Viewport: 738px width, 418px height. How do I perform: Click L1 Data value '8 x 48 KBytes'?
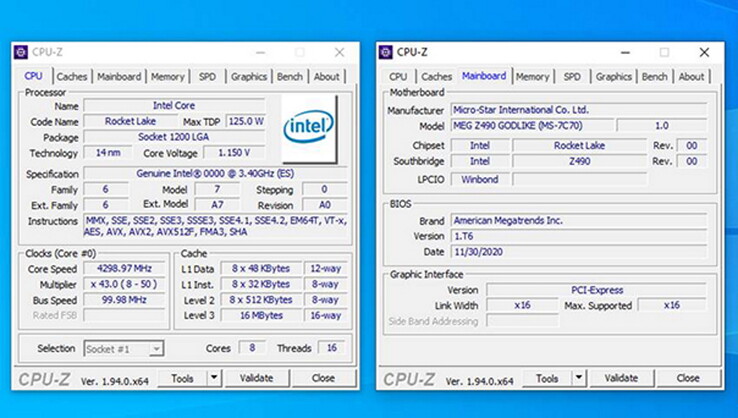261,269
